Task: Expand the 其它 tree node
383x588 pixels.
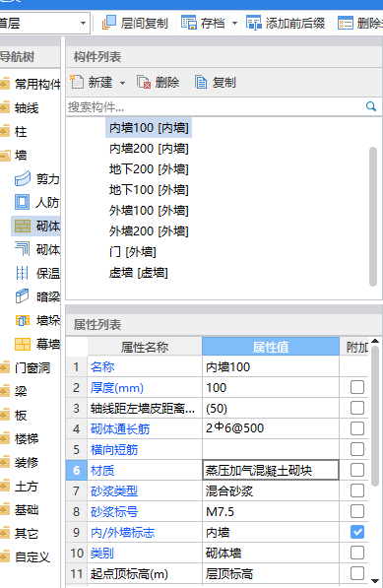Action: point(5,533)
